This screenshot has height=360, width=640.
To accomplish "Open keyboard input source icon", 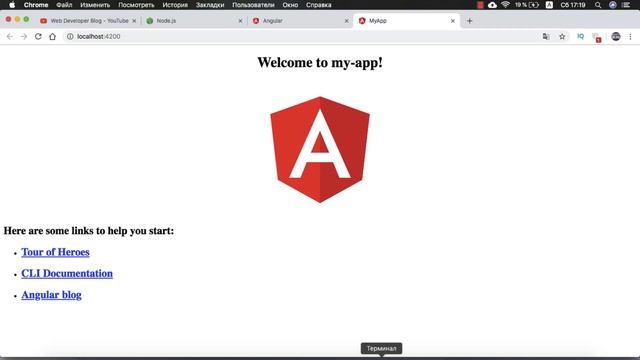I will click(x=549, y=5).
